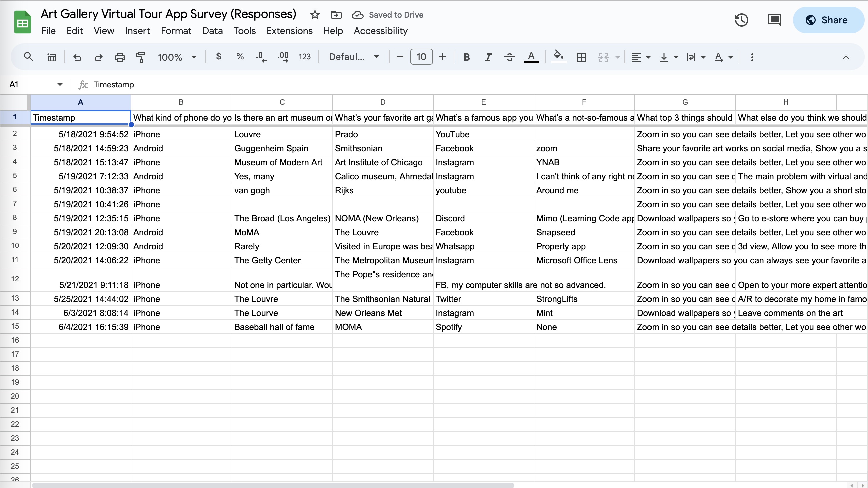
Task: Open the fill color picker
Action: (559, 56)
